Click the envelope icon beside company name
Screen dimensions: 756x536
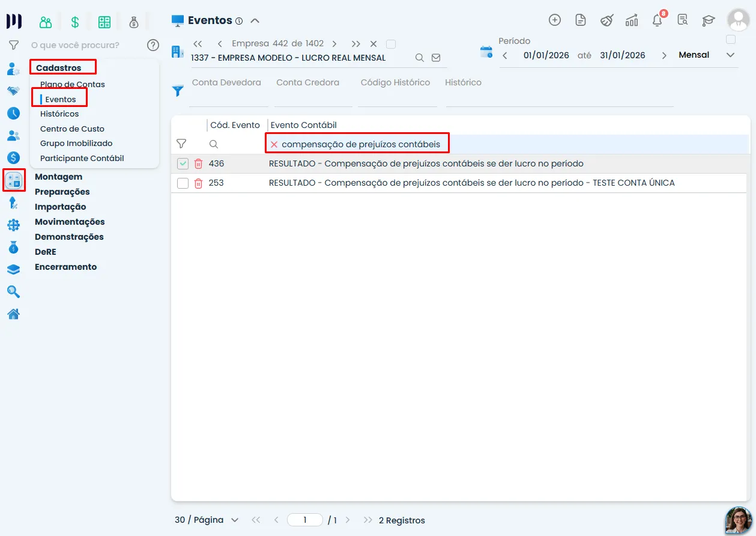tap(436, 58)
